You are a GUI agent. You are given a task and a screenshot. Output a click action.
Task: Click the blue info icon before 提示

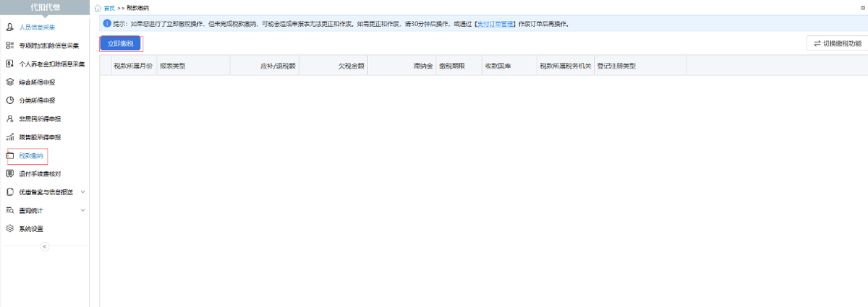click(x=107, y=24)
